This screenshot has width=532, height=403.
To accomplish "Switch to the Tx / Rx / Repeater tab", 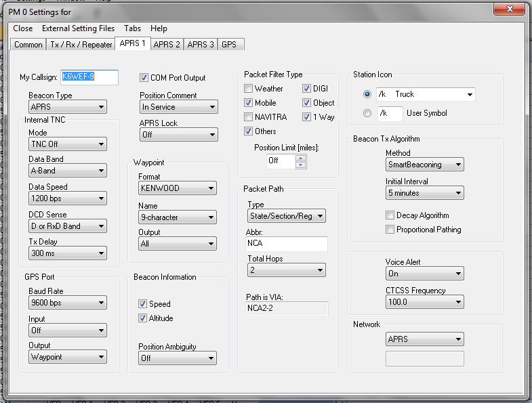I will coord(80,45).
